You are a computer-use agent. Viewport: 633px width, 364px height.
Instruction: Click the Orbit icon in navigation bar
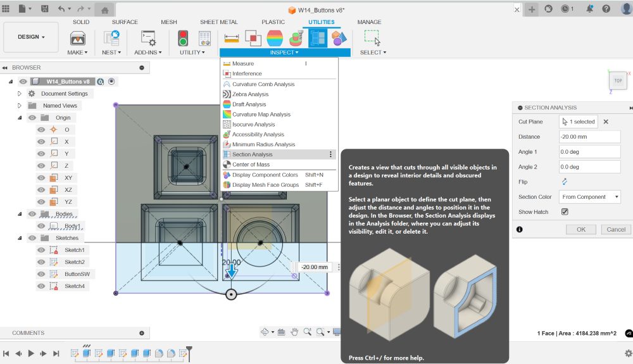click(x=265, y=332)
